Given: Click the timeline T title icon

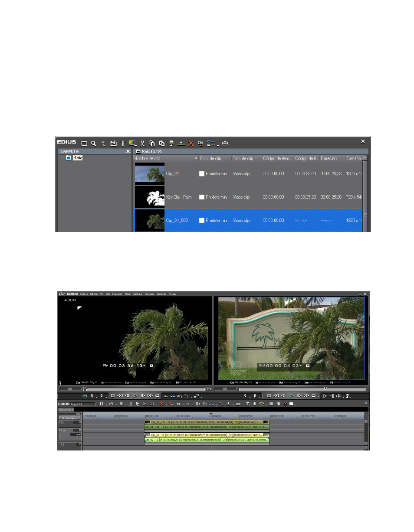Looking at the screenshot, I should (248, 404).
